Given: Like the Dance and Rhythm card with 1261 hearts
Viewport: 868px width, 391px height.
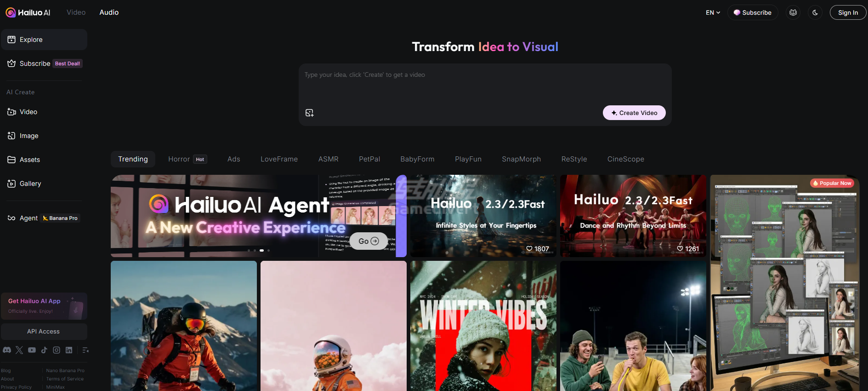Looking at the screenshot, I should point(680,248).
